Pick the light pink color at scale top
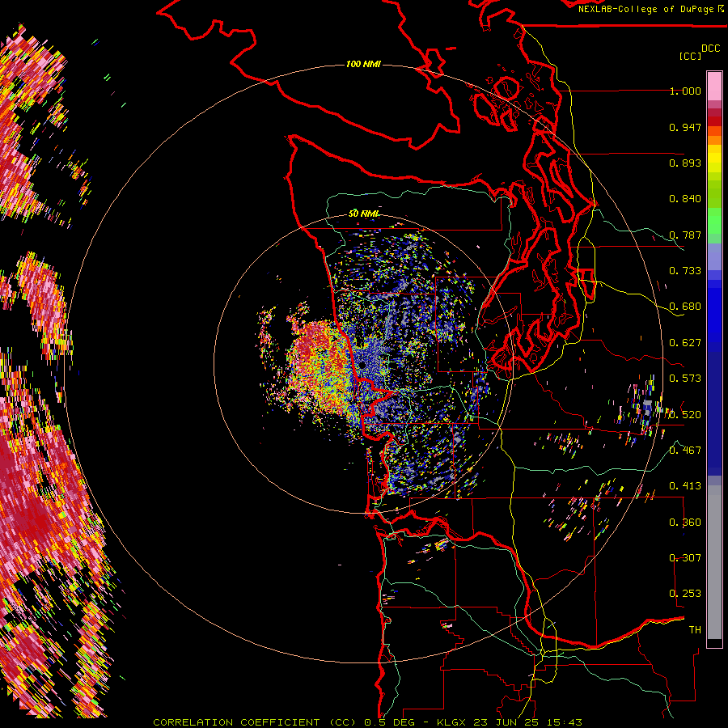 [714, 87]
